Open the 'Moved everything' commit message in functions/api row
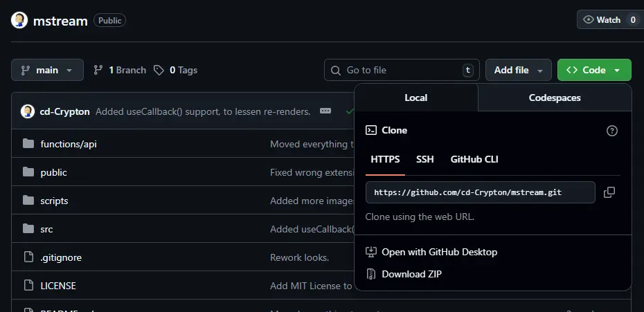644x312 pixels. (x=312, y=144)
